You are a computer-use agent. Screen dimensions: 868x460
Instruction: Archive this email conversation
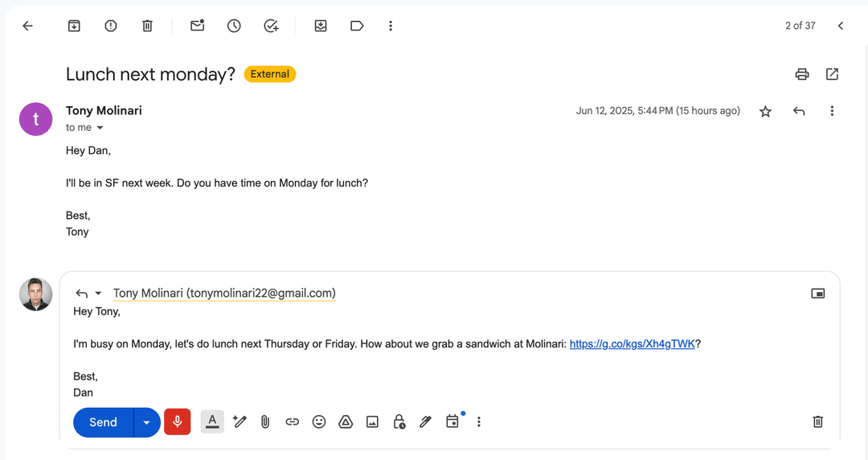point(74,26)
